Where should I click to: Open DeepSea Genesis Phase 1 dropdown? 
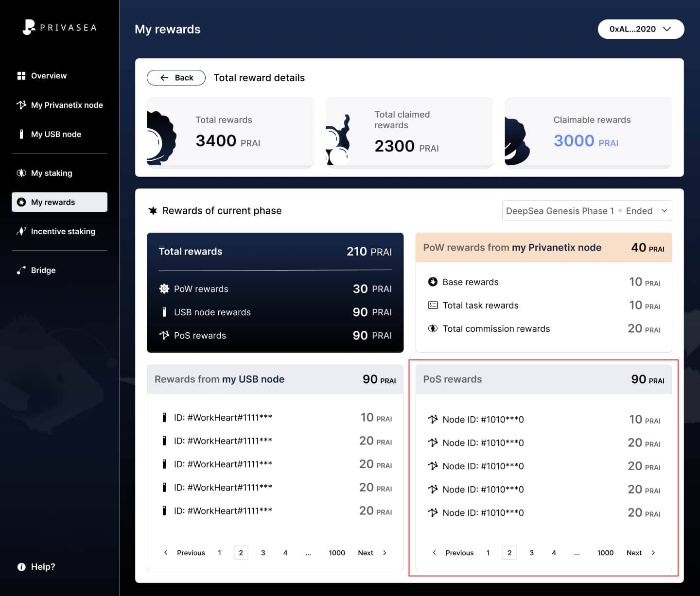[587, 211]
